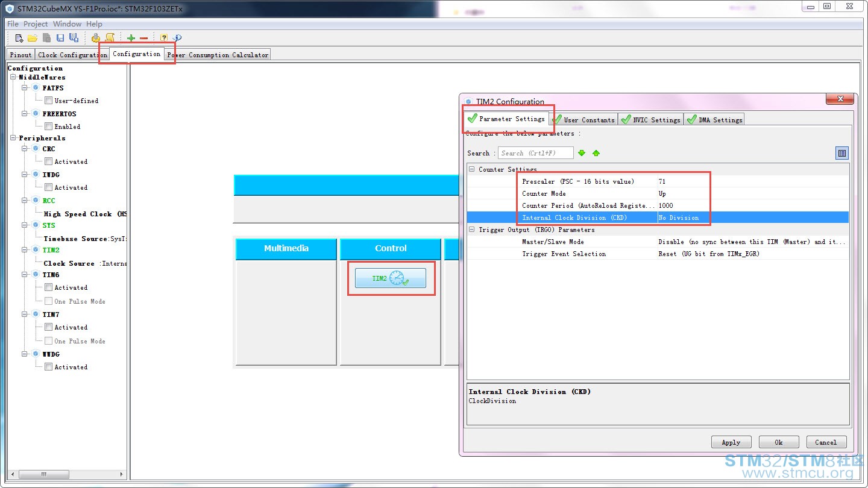Click the list view icon in TIM2 dialog
The width and height of the screenshot is (868, 488).
click(842, 153)
